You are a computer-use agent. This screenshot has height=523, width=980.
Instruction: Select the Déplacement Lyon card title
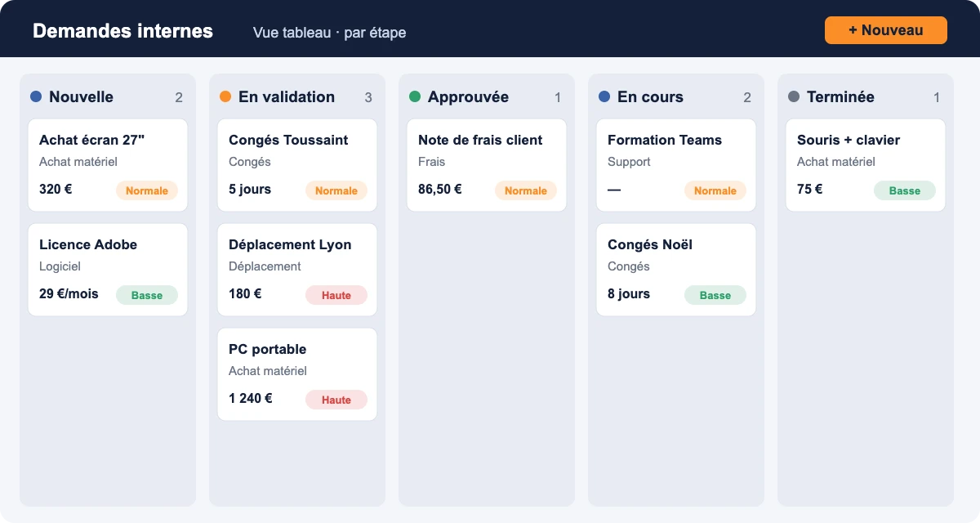[290, 244]
